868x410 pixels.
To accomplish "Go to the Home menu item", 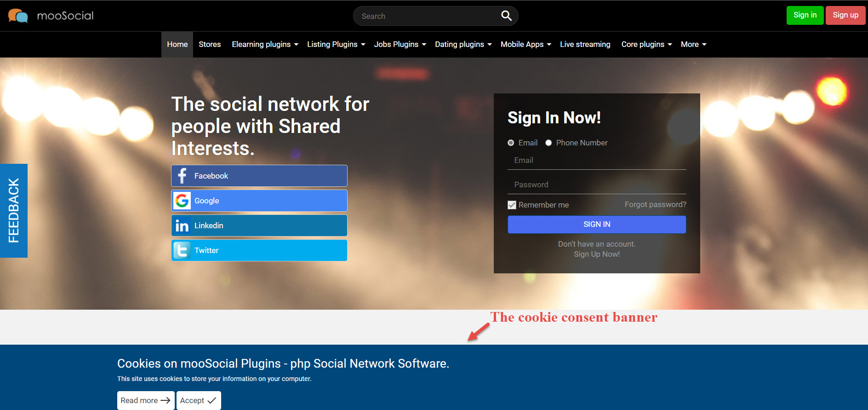I will pos(177,44).
